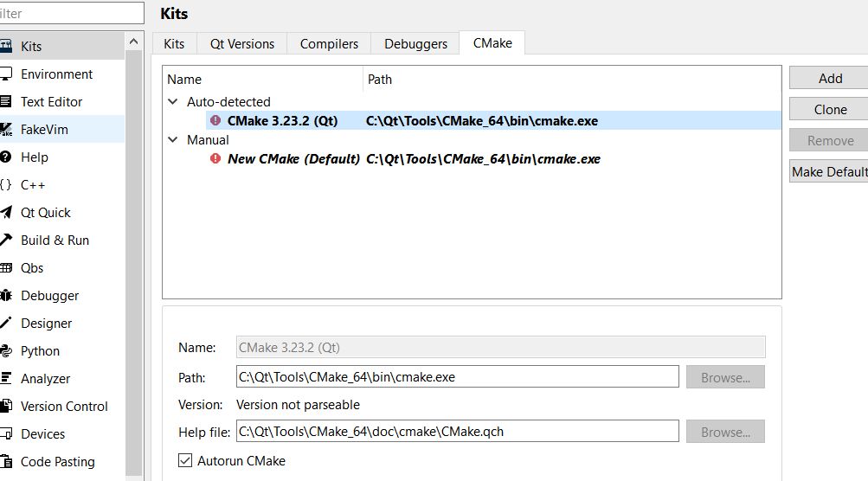Toggle the Autorun CMake checkbox
This screenshot has height=481, width=868.
click(x=185, y=460)
